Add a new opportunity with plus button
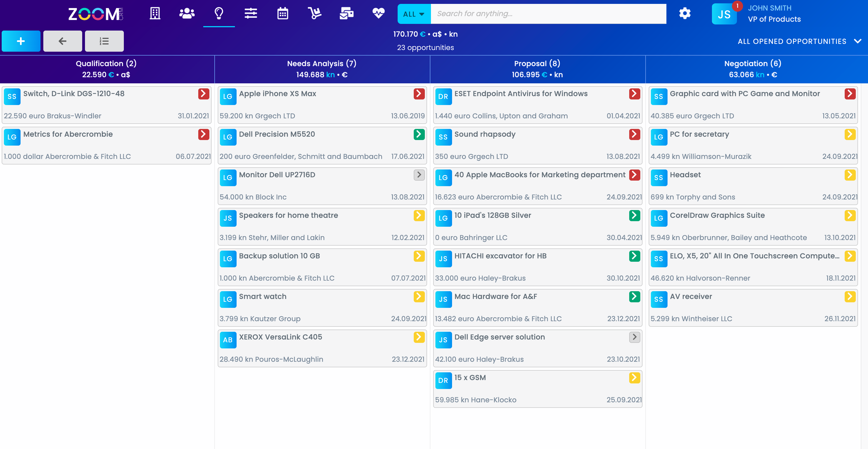Screen dimensions: 868x449 [21, 41]
